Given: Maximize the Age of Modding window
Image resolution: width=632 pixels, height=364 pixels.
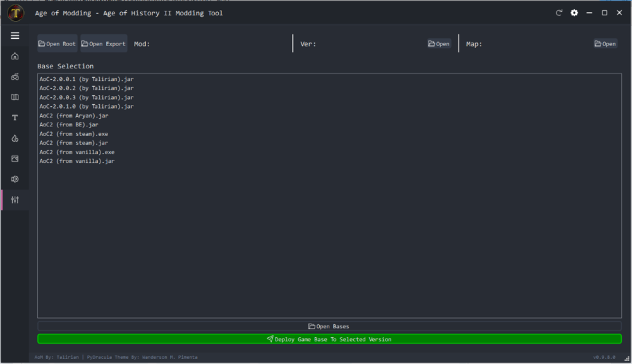Looking at the screenshot, I should (604, 13).
